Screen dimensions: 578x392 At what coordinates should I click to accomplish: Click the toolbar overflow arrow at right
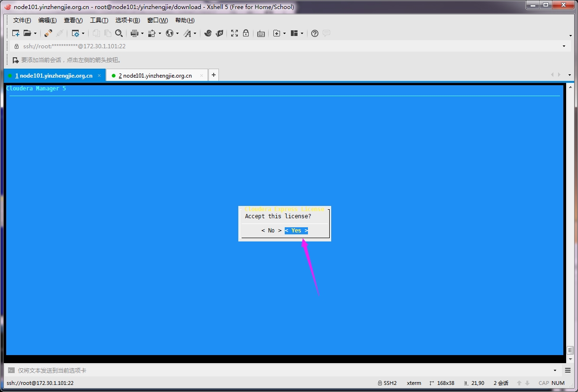point(570,36)
